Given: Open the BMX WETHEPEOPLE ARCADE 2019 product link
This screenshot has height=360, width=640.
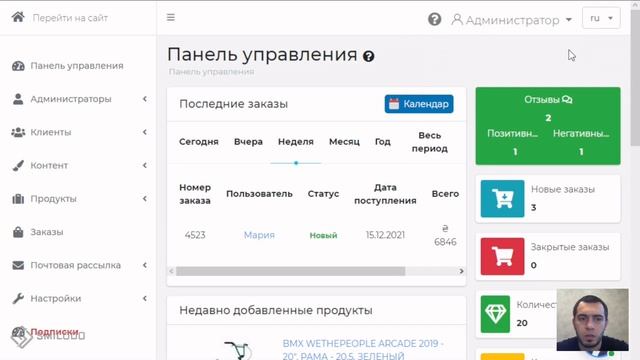Looking at the screenshot, I should click(x=362, y=349).
